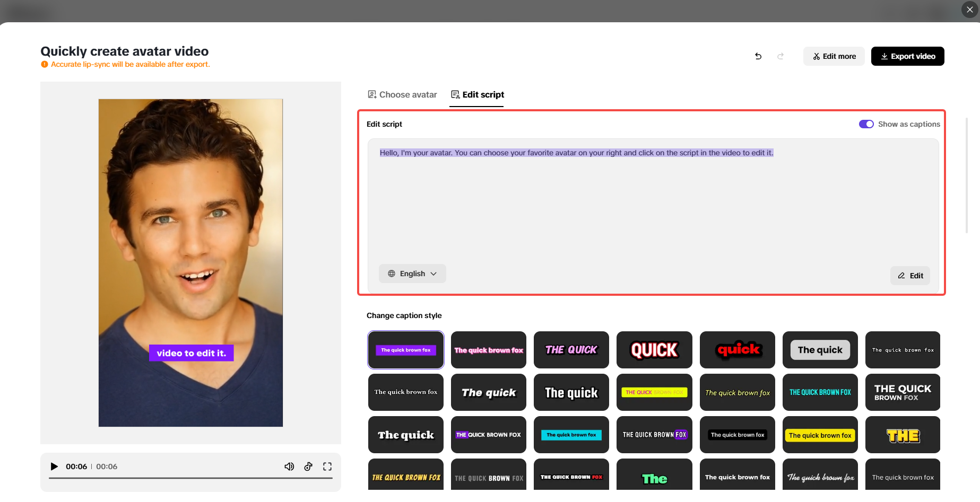980x502 pixels.
Task: Pick the purple italic THE QUICK style
Action: 571,350
